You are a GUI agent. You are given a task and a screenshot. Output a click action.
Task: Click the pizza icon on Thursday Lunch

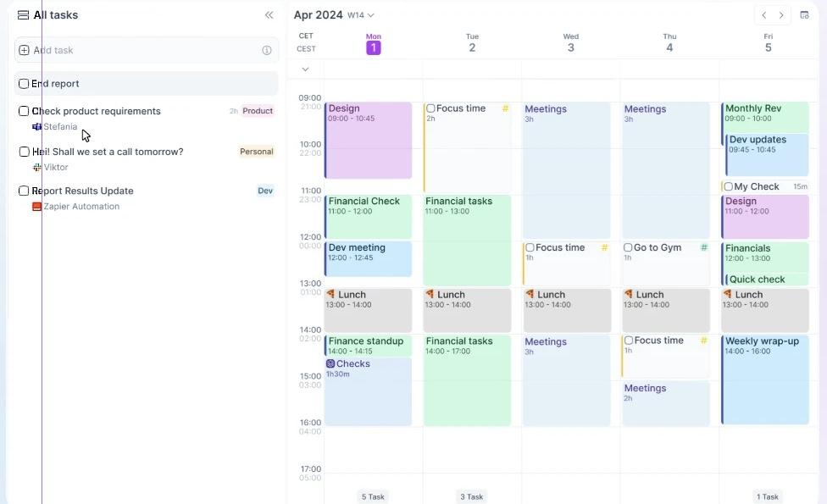[629, 294]
